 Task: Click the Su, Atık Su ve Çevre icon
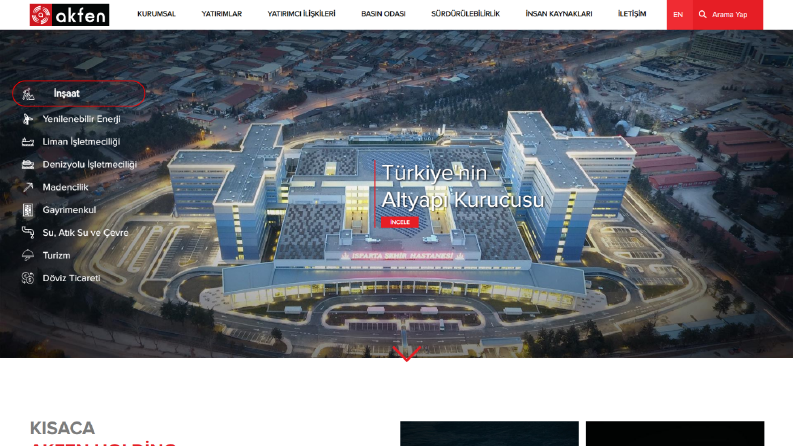(28, 233)
